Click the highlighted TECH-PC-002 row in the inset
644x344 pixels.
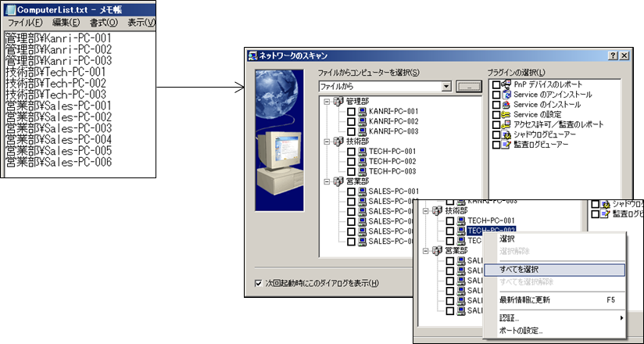pyautogui.click(x=492, y=230)
